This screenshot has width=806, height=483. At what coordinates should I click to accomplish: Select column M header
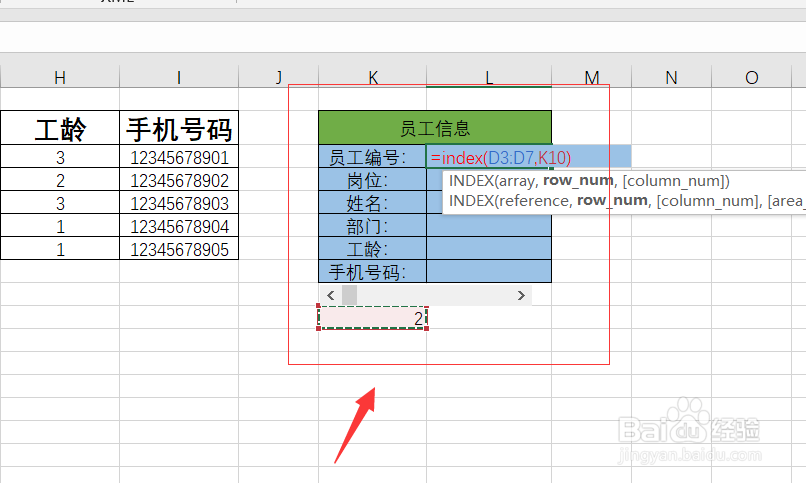[592, 77]
